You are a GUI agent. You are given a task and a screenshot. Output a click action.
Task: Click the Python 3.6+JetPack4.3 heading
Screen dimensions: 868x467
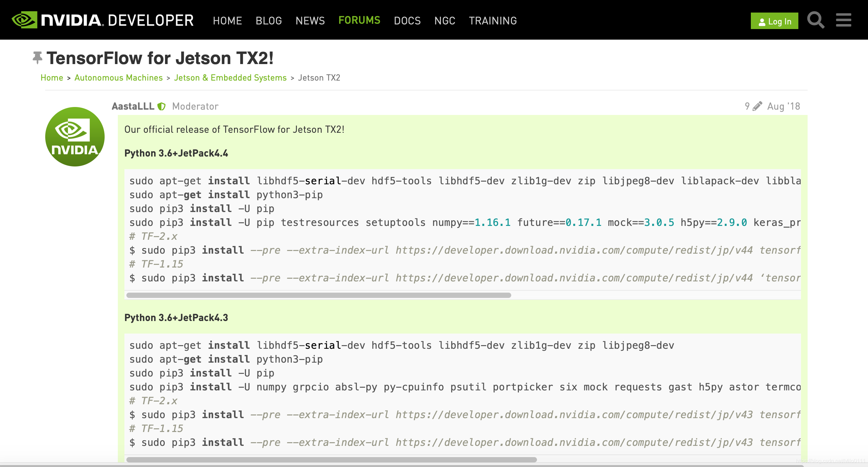pyautogui.click(x=176, y=318)
